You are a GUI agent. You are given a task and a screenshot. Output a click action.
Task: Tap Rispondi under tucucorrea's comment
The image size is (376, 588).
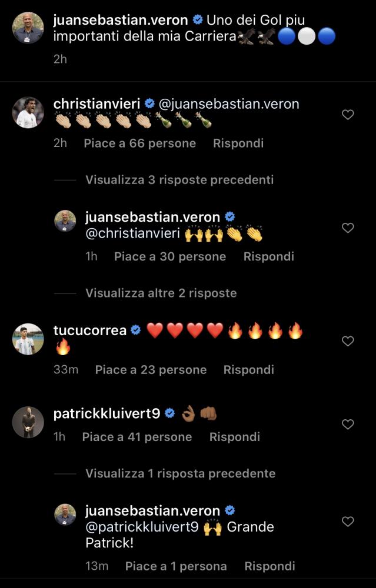click(249, 370)
